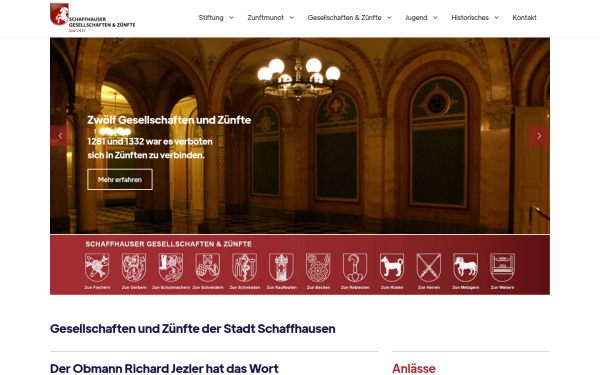Open the Zun Webern guild crest
This screenshot has width=600, height=375.
(502, 267)
